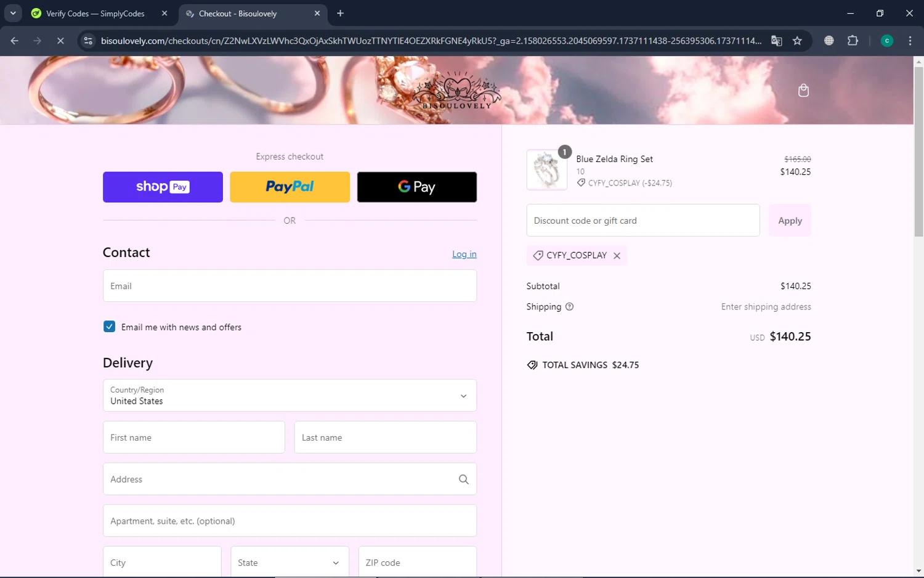Viewport: 924px width, 578px height.
Task: Click the Last name field
Action: point(386,438)
